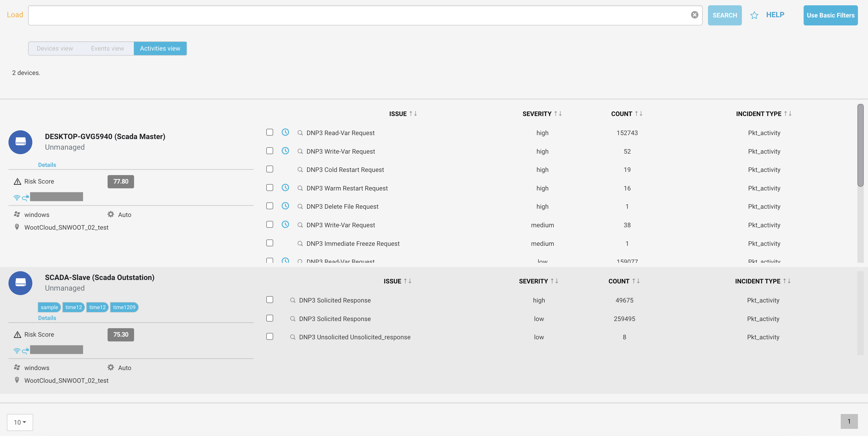Click Use Basic Filters button
The height and width of the screenshot is (436, 868).
(830, 15)
